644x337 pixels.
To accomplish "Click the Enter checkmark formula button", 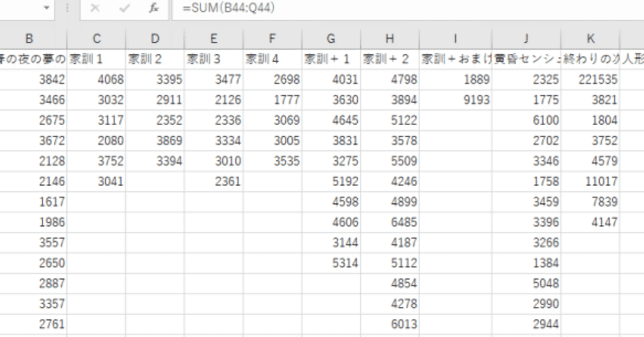I will pyautogui.click(x=124, y=8).
